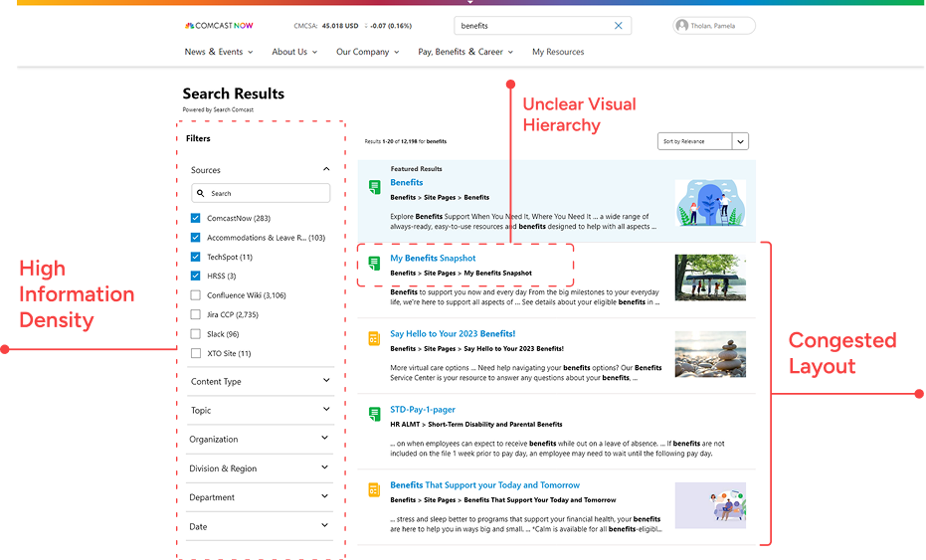Image resolution: width=926 pixels, height=560 pixels.
Task: Check the Slack (96) source
Action: [196, 334]
